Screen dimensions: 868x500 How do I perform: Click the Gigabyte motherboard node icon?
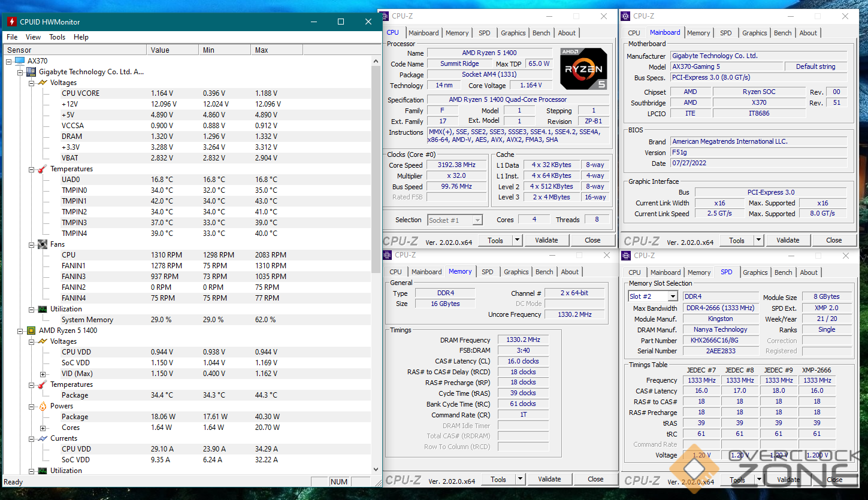[31, 72]
